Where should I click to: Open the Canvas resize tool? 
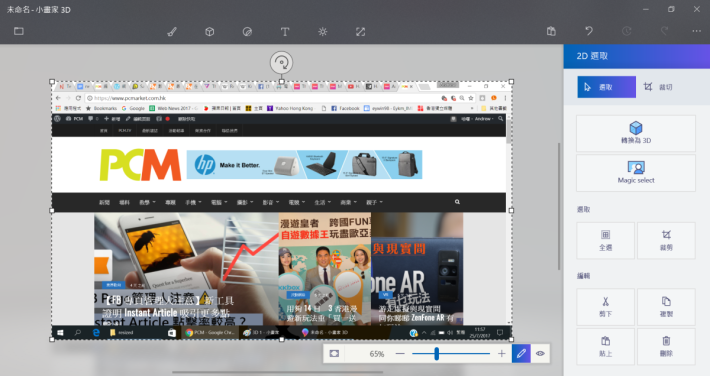(360, 32)
